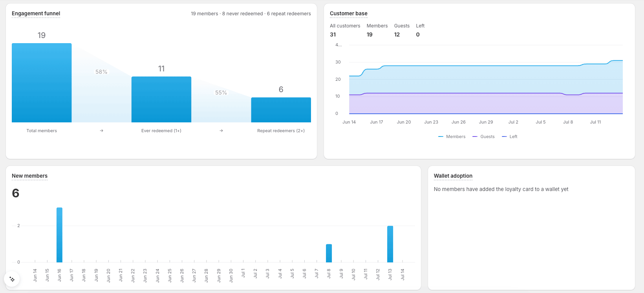Image resolution: width=644 pixels, height=293 pixels.
Task: Click the Total members axis label
Action: click(42, 131)
